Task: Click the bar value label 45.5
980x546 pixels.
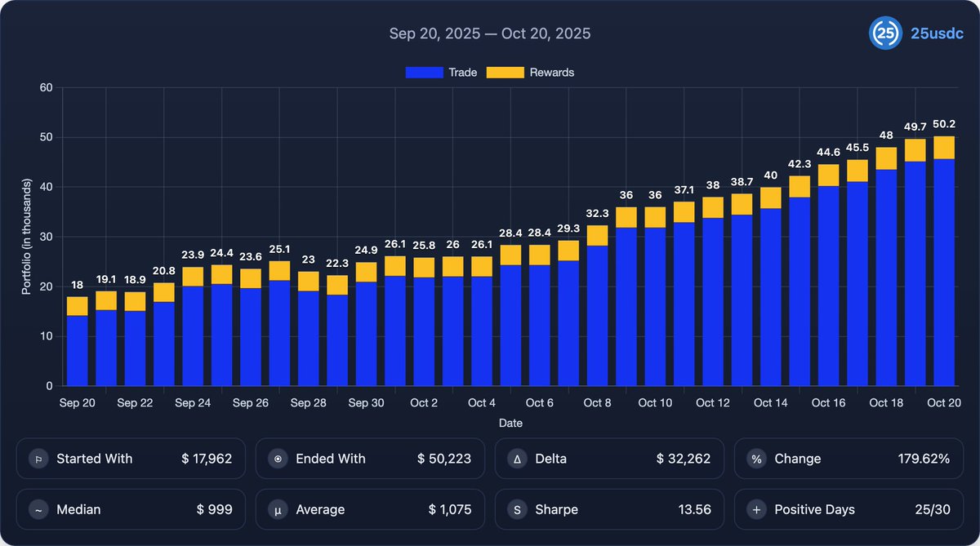Action: (857, 148)
